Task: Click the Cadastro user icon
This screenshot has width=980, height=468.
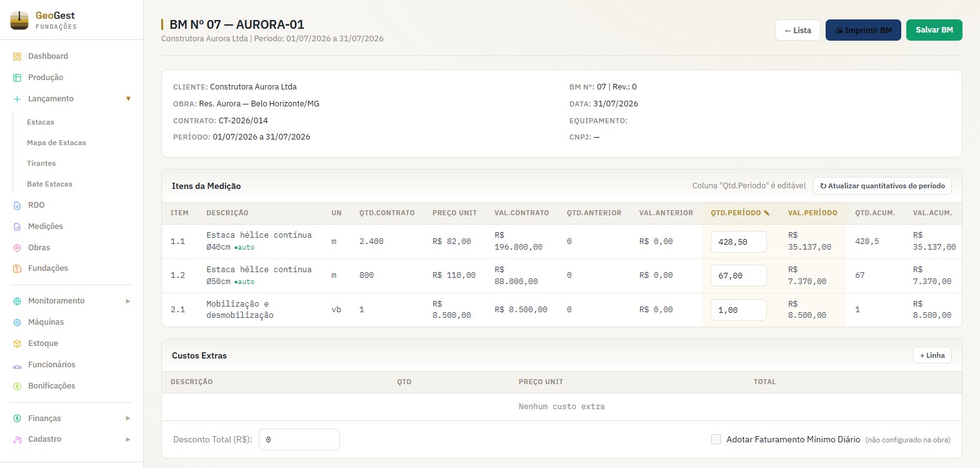Action: click(x=17, y=439)
